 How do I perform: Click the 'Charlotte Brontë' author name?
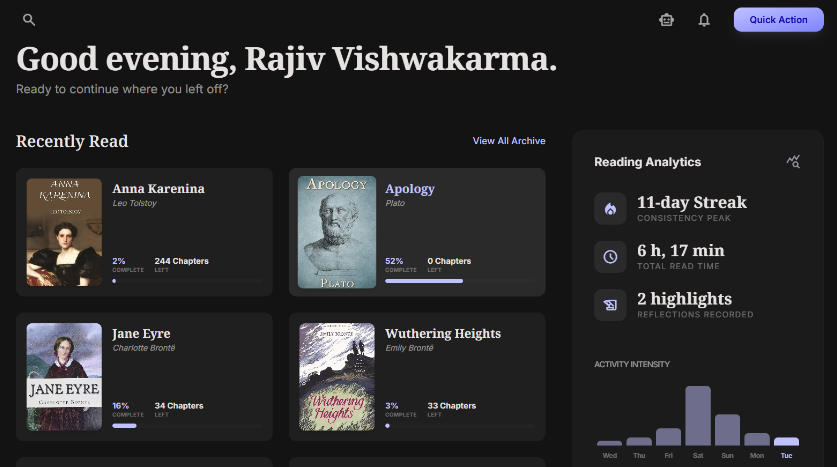(144, 348)
